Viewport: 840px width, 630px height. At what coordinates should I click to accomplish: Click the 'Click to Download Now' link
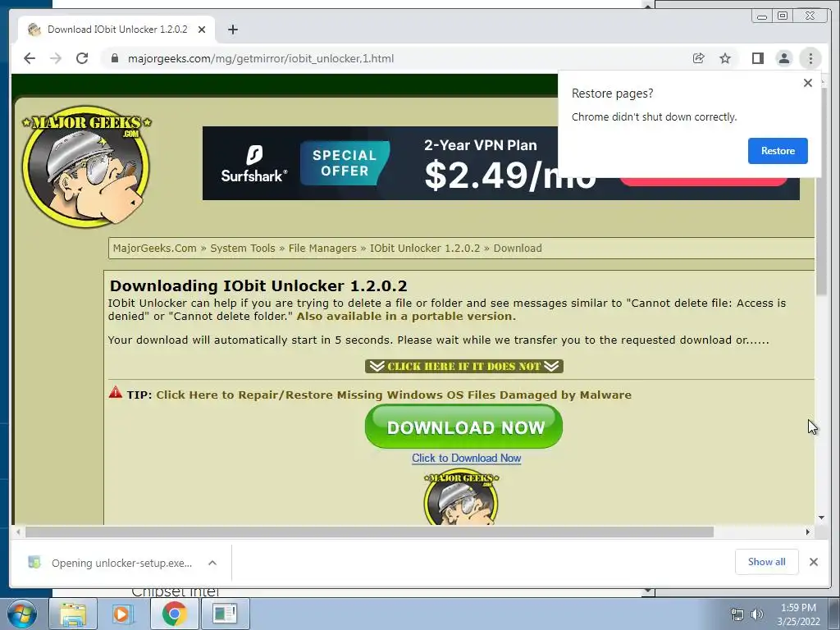467,458
